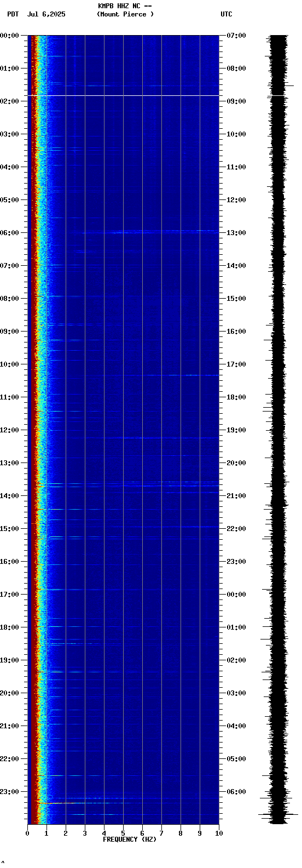Click the 04:00 PDT time label

pos(9,167)
